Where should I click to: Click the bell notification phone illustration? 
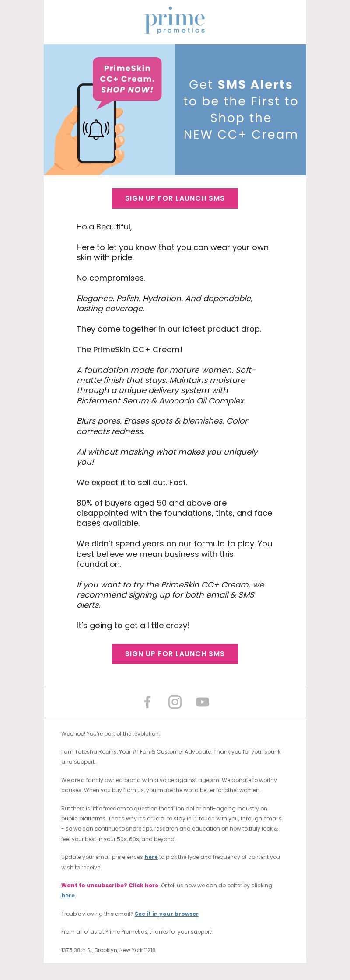(x=97, y=124)
